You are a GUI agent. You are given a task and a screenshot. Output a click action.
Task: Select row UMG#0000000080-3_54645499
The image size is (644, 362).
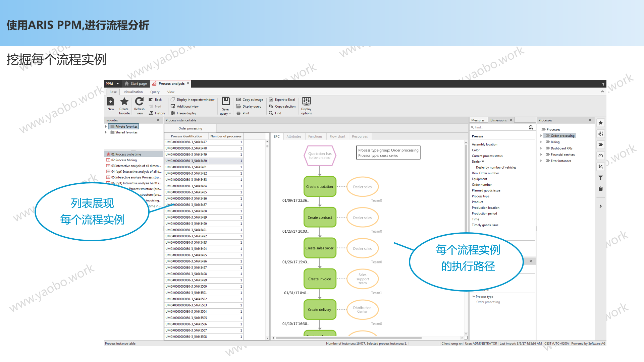204,280
